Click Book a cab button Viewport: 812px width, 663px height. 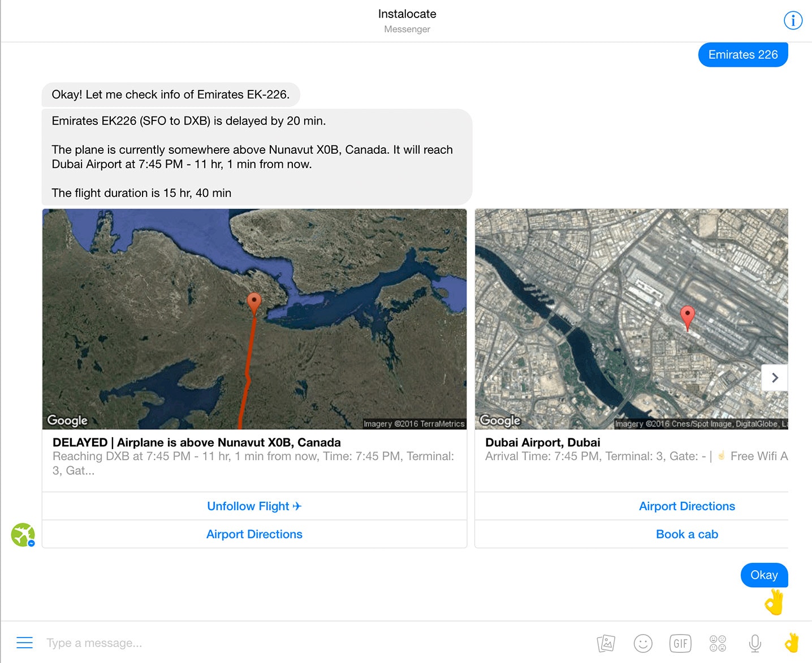tap(687, 534)
